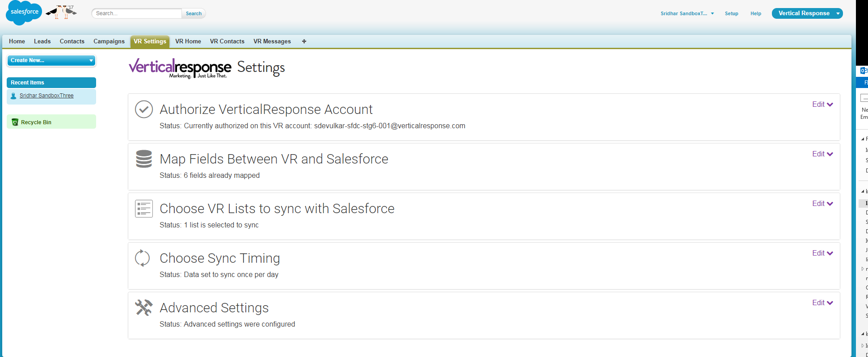Click the Advanced Settings heading
This screenshot has height=357, width=868.
tap(214, 308)
